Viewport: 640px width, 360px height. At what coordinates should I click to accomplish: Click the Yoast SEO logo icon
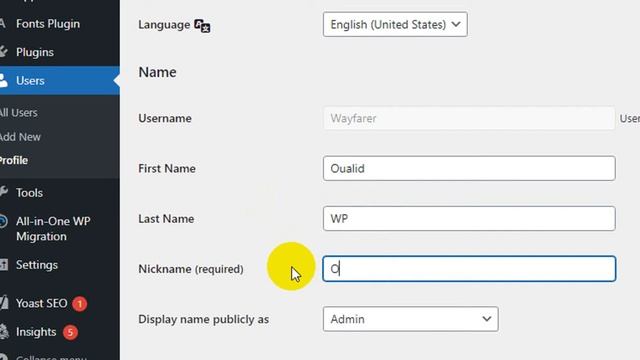click(x=4, y=302)
